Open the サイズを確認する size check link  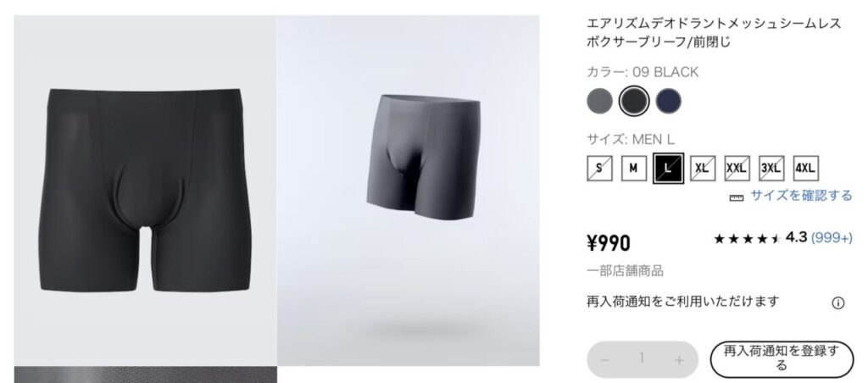pos(801,196)
